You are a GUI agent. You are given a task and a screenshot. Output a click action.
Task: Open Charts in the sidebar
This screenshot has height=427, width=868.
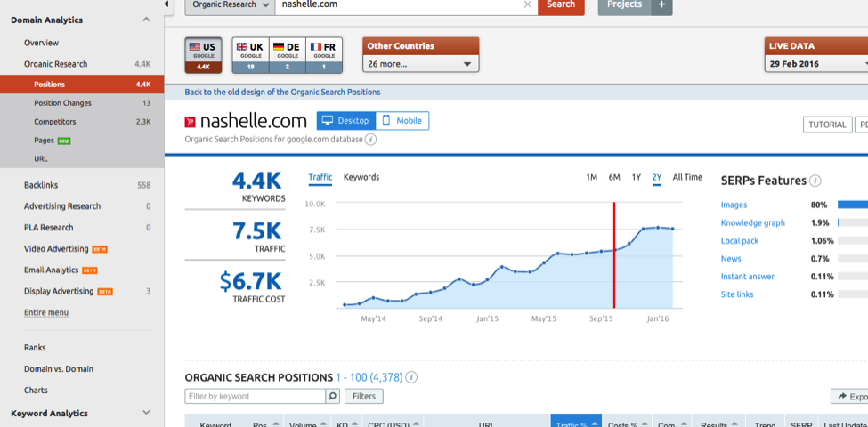pyautogui.click(x=36, y=390)
